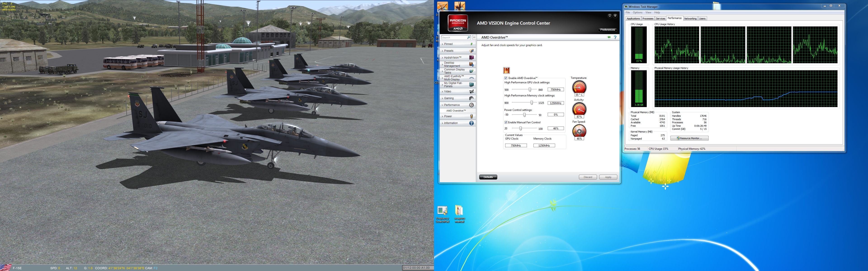
Task: Open the Frequency ScratchPad desktop shortcut
Action: [442, 214]
